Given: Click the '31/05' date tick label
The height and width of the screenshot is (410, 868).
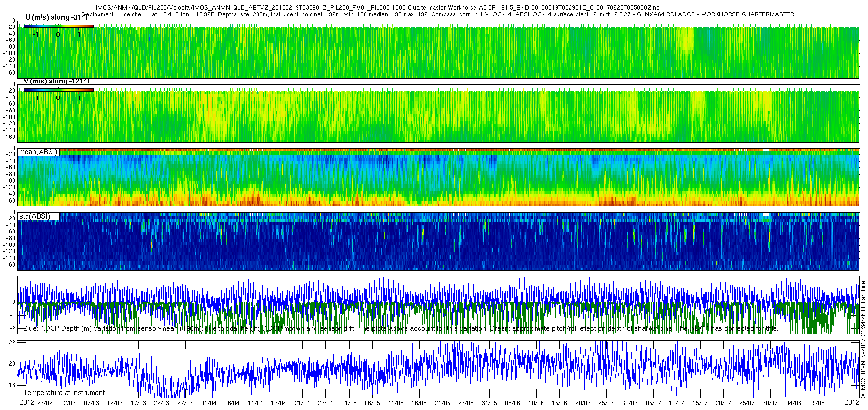Looking at the screenshot, I should point(489,403).
